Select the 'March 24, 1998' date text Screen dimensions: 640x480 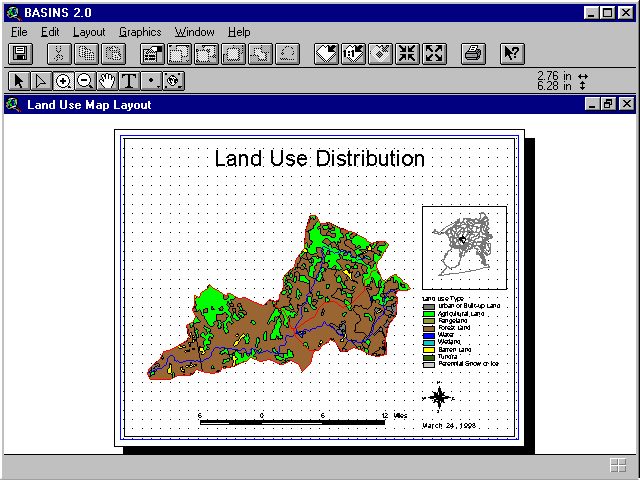click(x=449, y=425)
